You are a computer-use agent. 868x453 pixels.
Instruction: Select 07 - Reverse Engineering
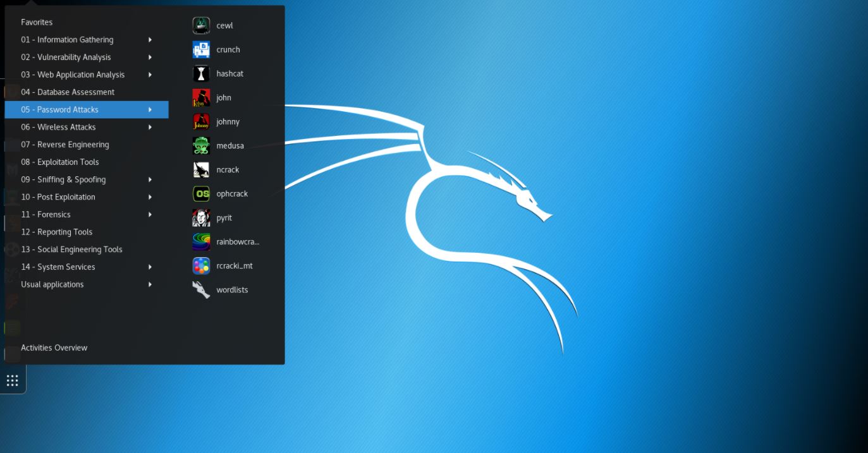87,145
